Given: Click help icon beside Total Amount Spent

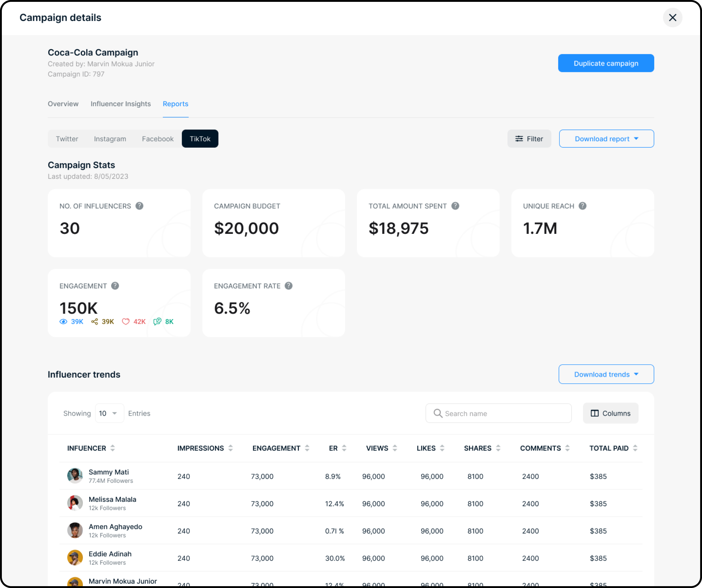Looking at the screenshot, I should [x=455, y=206].
